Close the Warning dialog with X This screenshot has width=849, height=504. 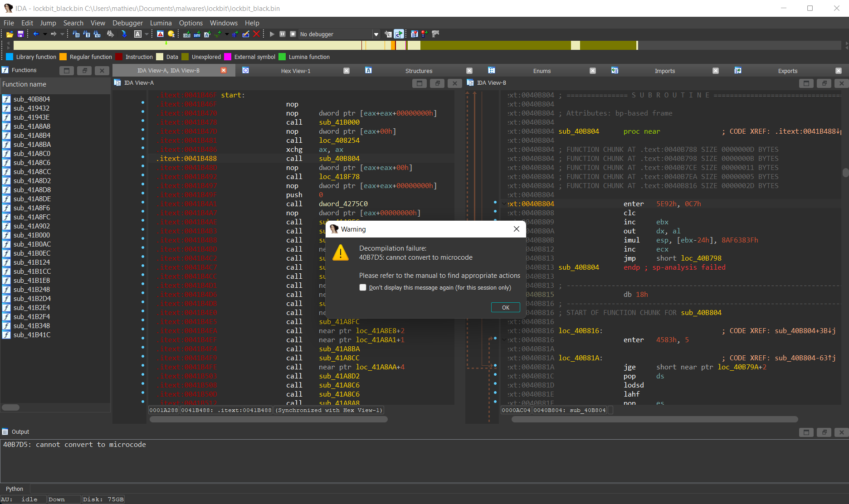[x=516, y=229]
